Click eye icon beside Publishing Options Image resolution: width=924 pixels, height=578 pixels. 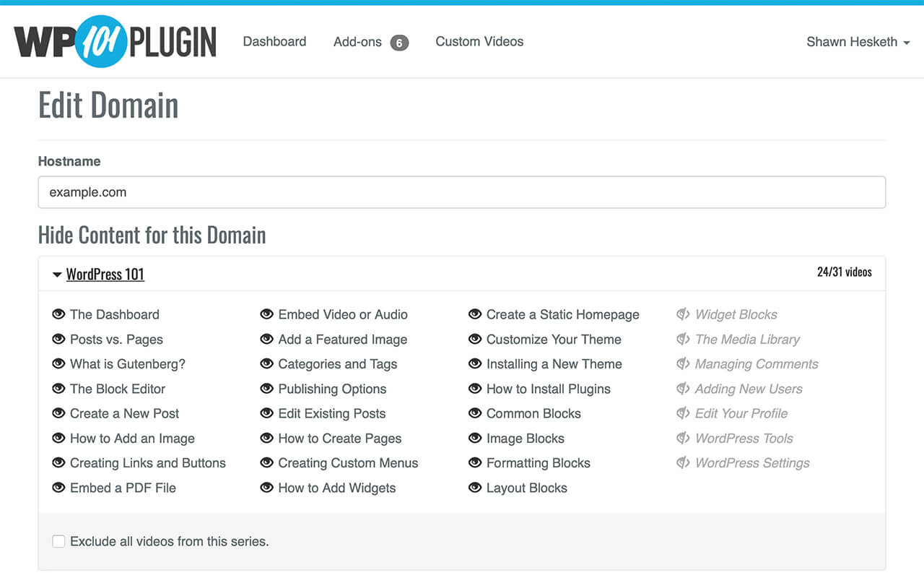(x=267, y=389)
